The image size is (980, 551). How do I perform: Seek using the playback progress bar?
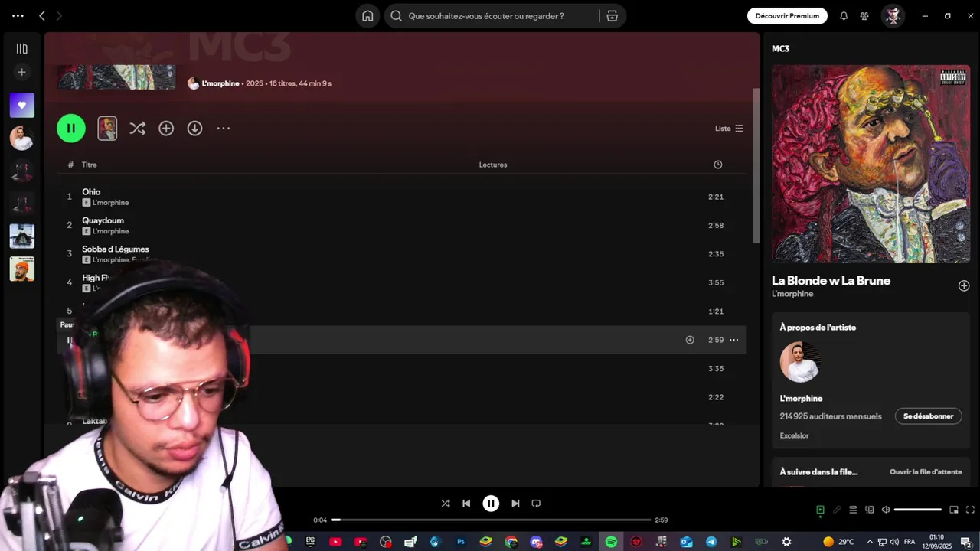point(491,520)
